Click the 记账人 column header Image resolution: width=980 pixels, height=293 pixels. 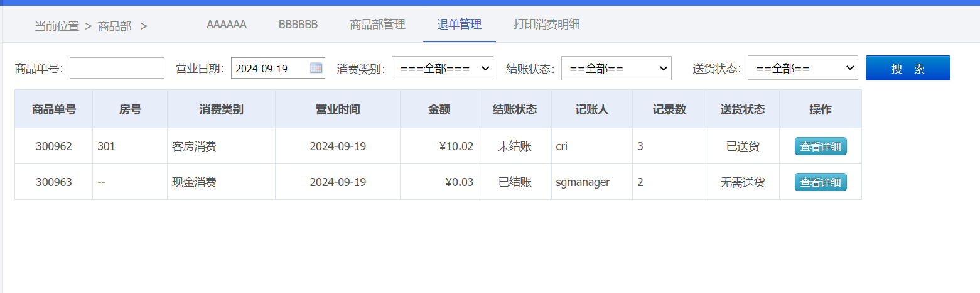(x=592, y=109)
